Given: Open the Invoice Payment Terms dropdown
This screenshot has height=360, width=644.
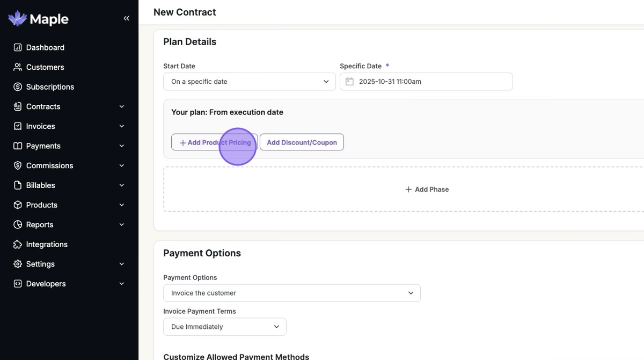Looking at the screenshot, I should pyautogui.click(x=224, y=327).
